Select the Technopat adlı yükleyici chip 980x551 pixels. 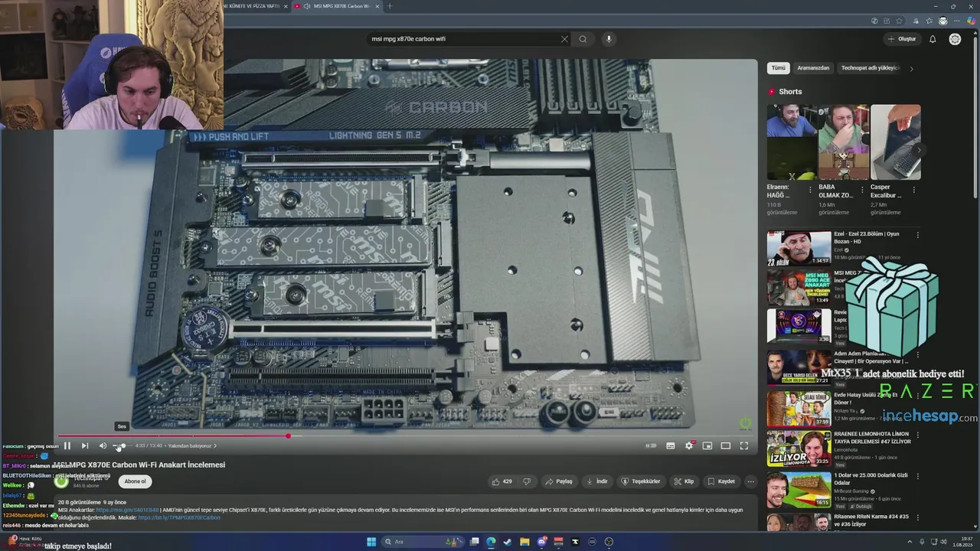coord(870,68)
